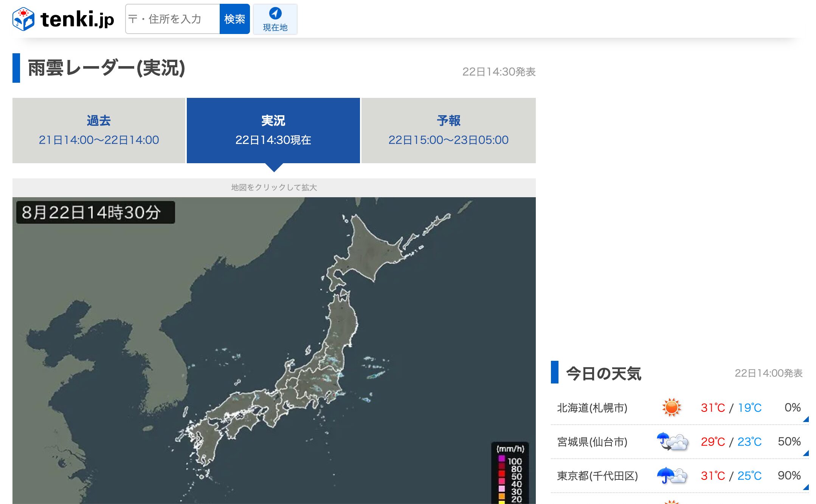Click the 雨雲レーダー(実況) page heading

tap(107, 68)
